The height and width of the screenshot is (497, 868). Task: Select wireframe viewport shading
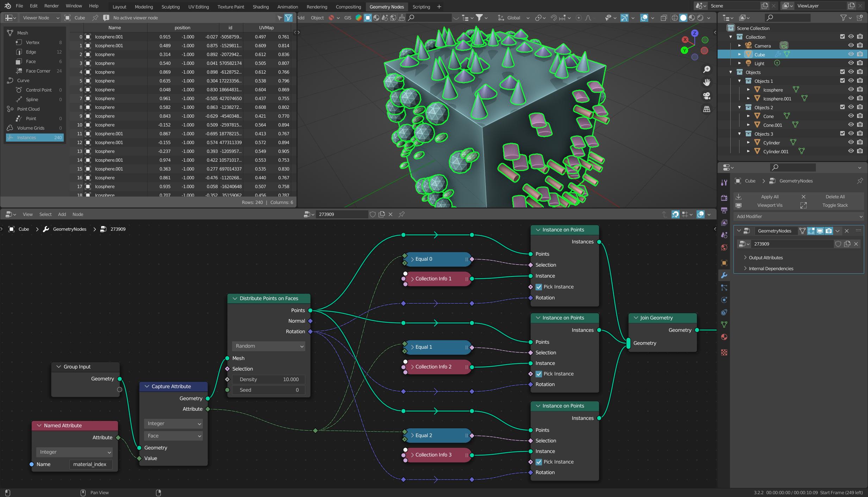click(675, 18)
